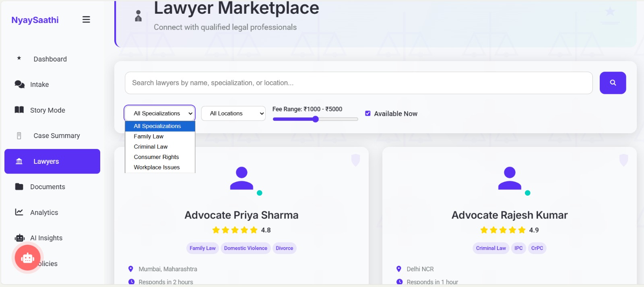
Task: Click location pin beside Delhi NCR
Action: click(x=399, y=269)
